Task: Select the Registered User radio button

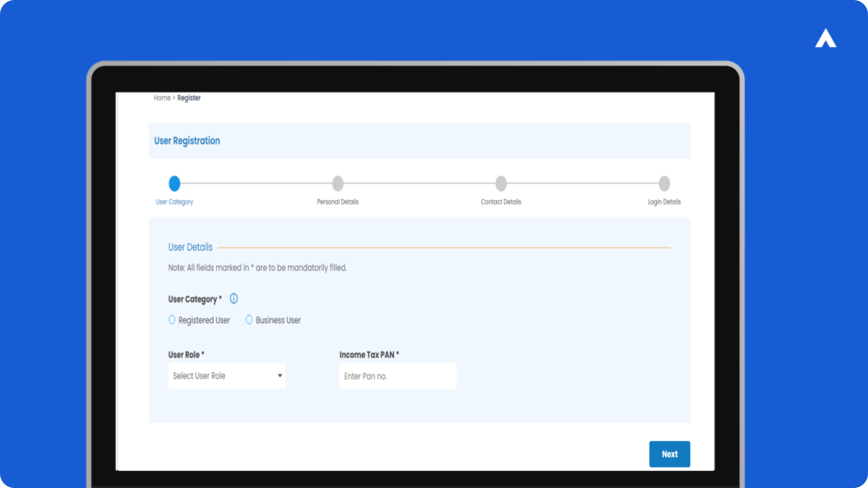Action: click(172, 320)
